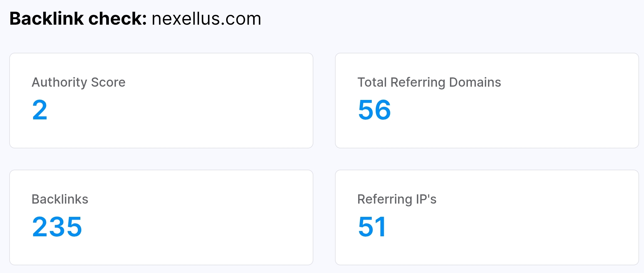Viewport: 644px width, 273px height.
Task: Open the backlinks count 235
Action: pos(57,227)
